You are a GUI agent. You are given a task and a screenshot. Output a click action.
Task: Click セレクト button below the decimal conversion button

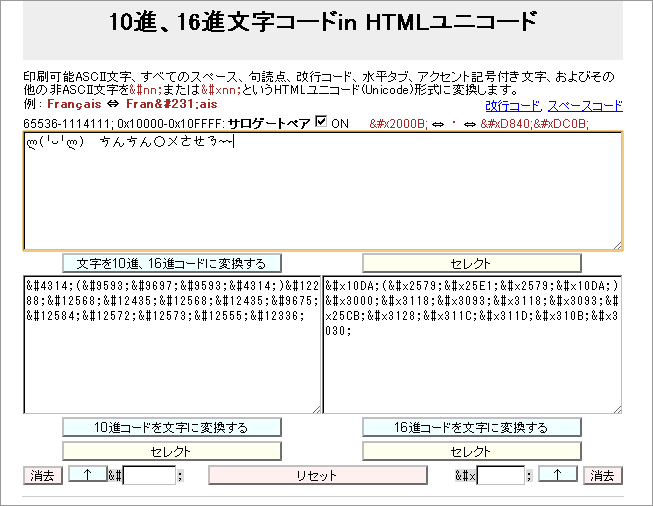(x=172, y=451)
